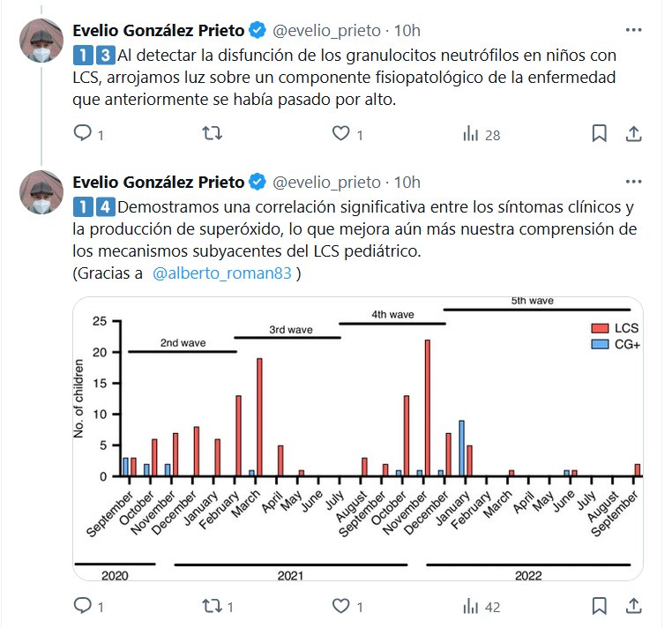Share the tweet with the chart

[633, 606]
